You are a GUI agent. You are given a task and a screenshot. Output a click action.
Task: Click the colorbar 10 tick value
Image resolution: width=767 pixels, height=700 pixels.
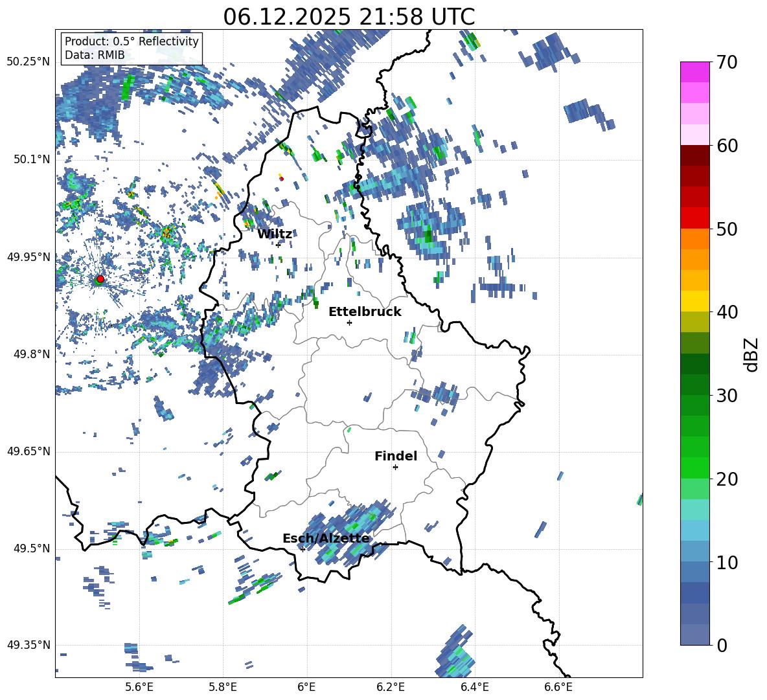pos(727,562)
